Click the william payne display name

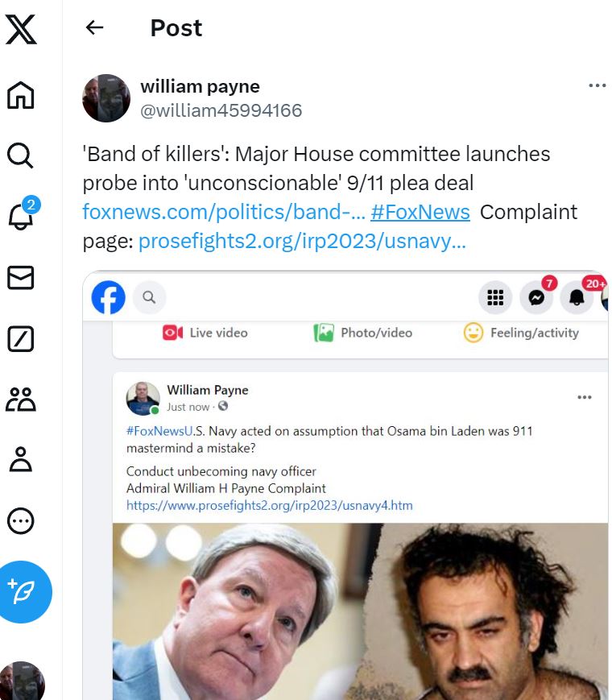(x=200, y=87)
